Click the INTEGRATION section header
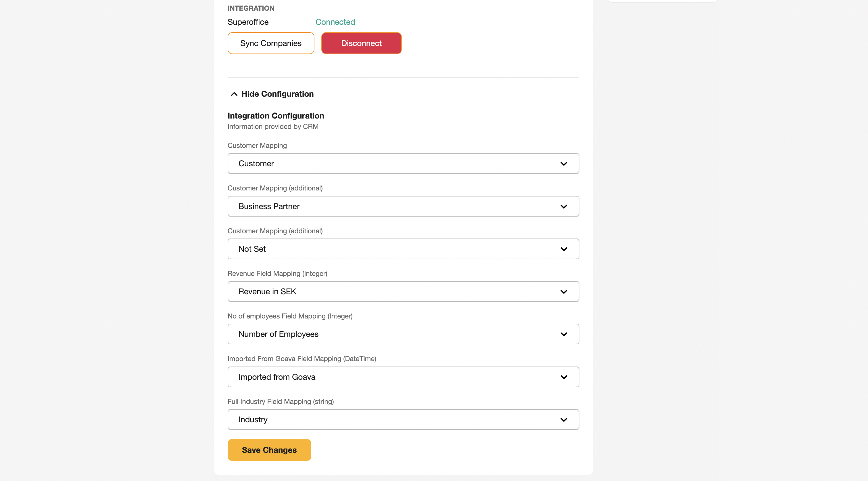Viewport: 868px width, 481px height. coord(251,8)
